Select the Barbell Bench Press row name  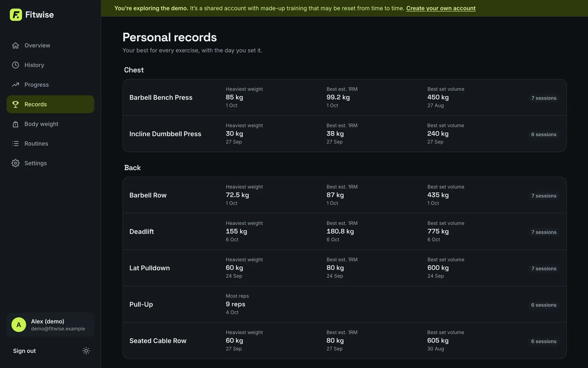(161, 98)
